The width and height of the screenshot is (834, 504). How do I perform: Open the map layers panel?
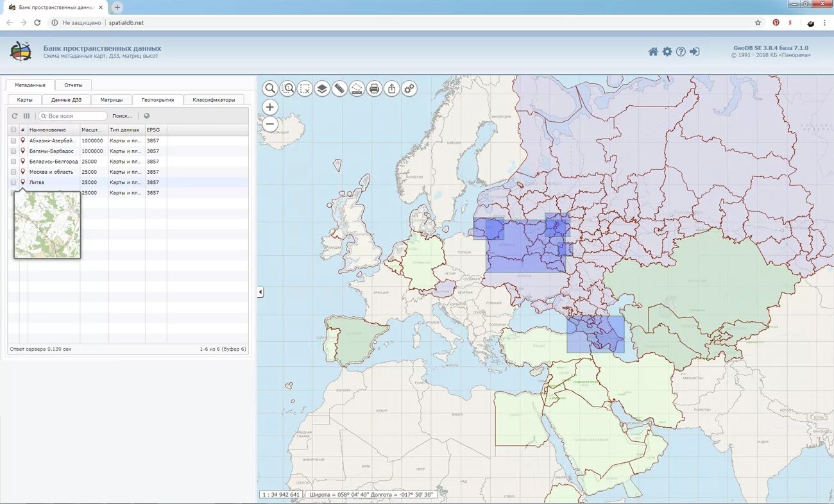[x=322, y=88]
